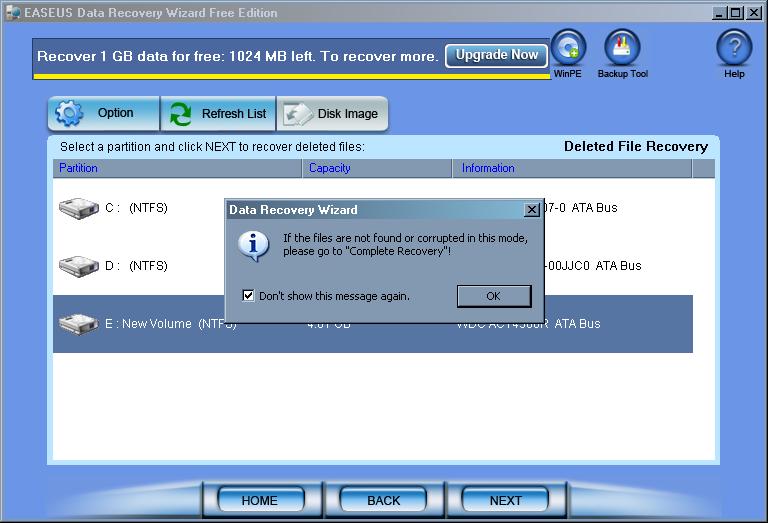Image resolution: width=768 pixels, height=523 pixels.
Task: Click the Option gear button
Action: click(104, 114)
